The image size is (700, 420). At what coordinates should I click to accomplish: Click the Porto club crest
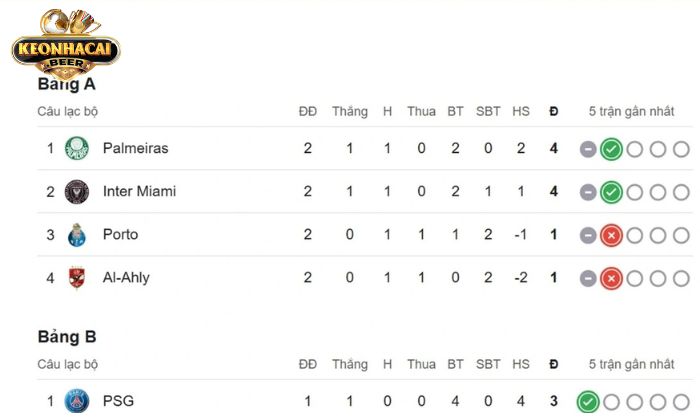pos(76,235)
